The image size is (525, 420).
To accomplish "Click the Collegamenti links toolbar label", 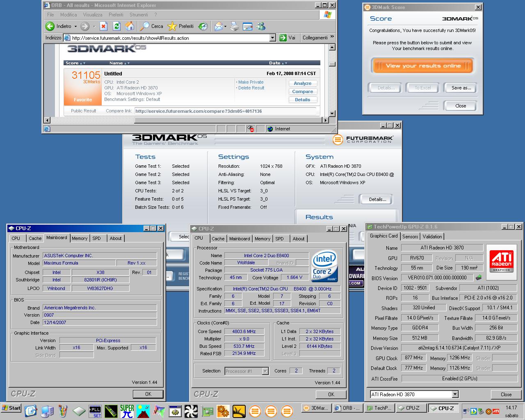I will click(315, 38).
